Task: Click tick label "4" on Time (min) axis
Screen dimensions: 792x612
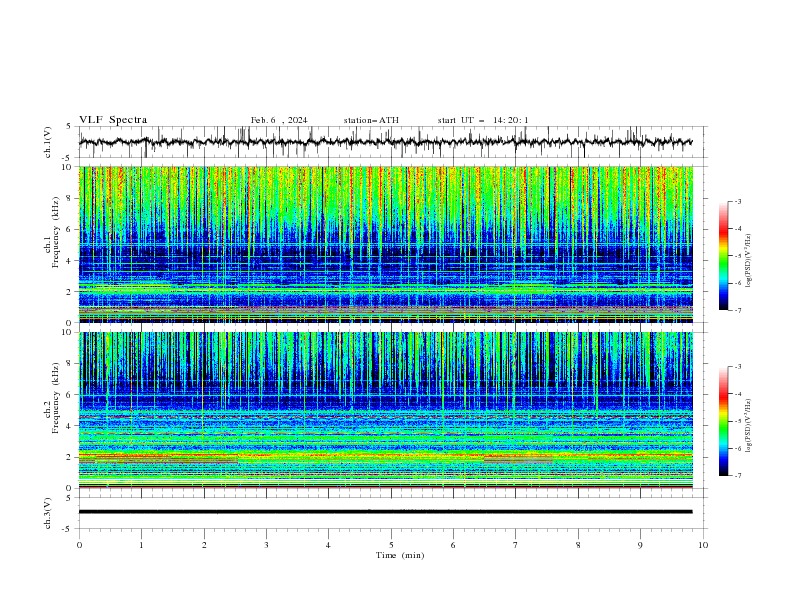Action: (328, 545)
